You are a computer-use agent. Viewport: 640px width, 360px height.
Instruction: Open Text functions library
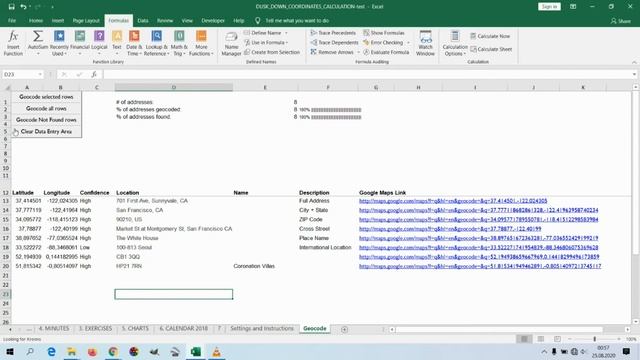coord(117,43)
